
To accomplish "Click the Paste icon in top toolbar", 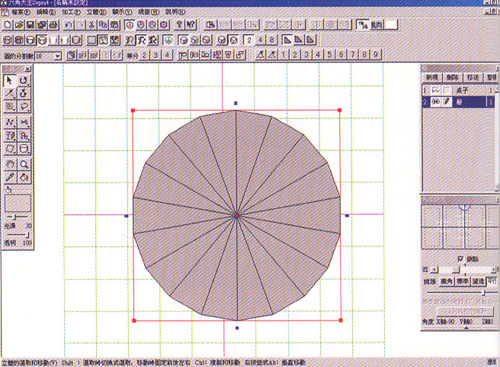I will tap(115, 25).
